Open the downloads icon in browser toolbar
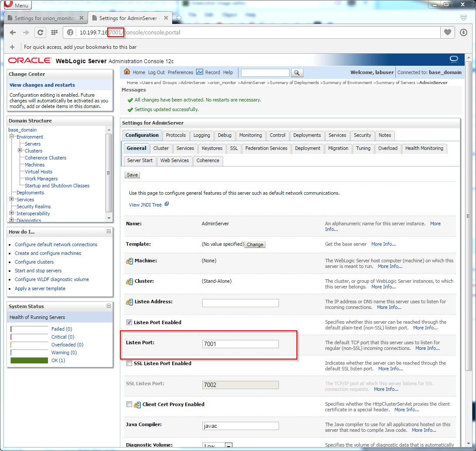Image resolution: width=476 pixels, height=451 pixels. coord(463,33)
